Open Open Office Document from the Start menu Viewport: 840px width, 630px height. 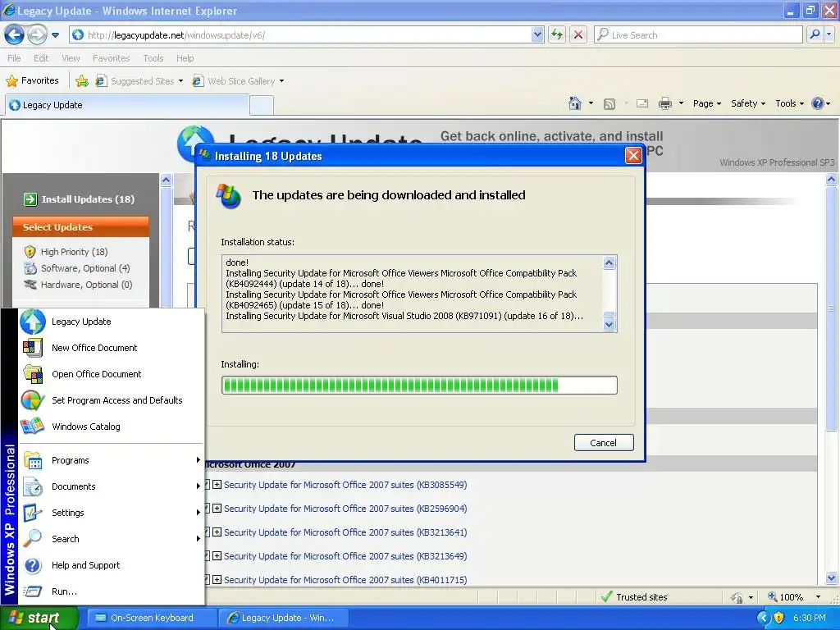click(111, 374)
